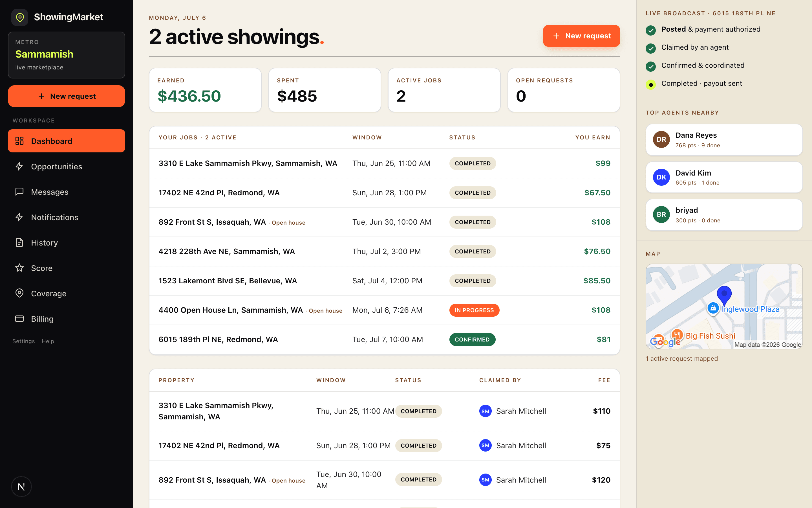
Task: Click '1 active request mapped' text
Action: [x=681, y=358]
